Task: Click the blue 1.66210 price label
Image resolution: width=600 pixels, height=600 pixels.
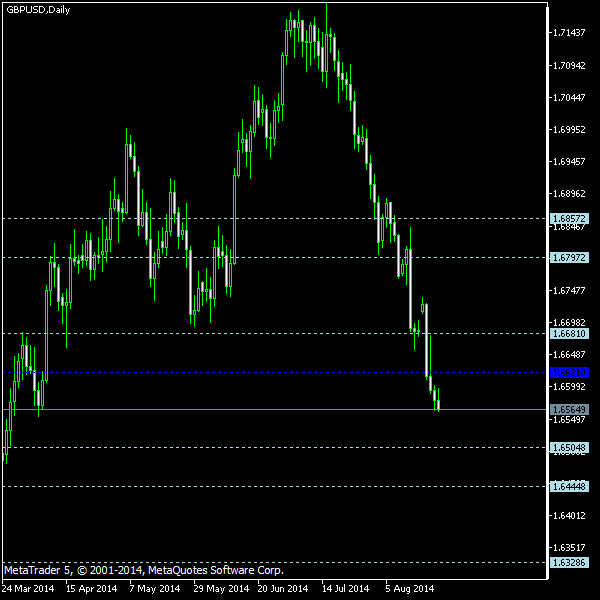Action: (x=569, y=373)
